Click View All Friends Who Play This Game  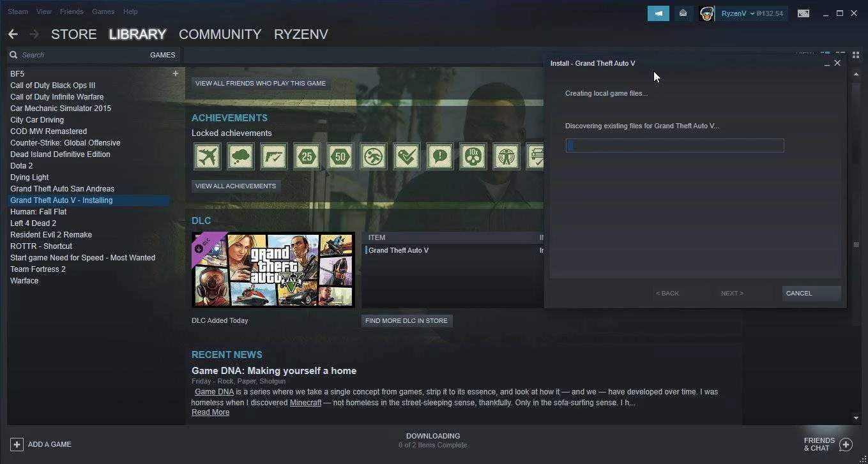point(261,84)
